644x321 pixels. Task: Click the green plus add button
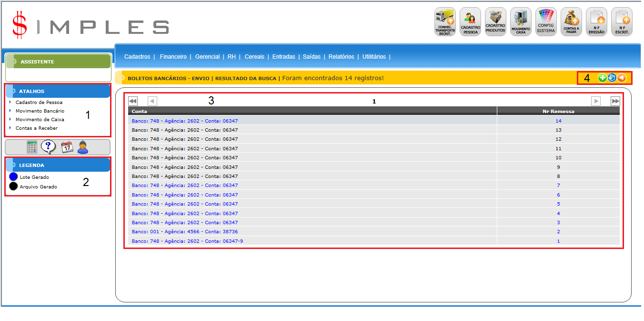click(x=603, y=78)
